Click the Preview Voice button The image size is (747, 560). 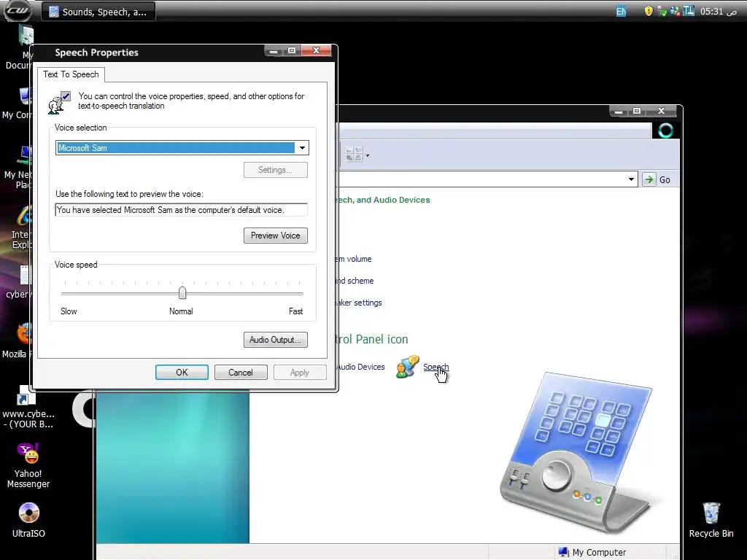275,236
